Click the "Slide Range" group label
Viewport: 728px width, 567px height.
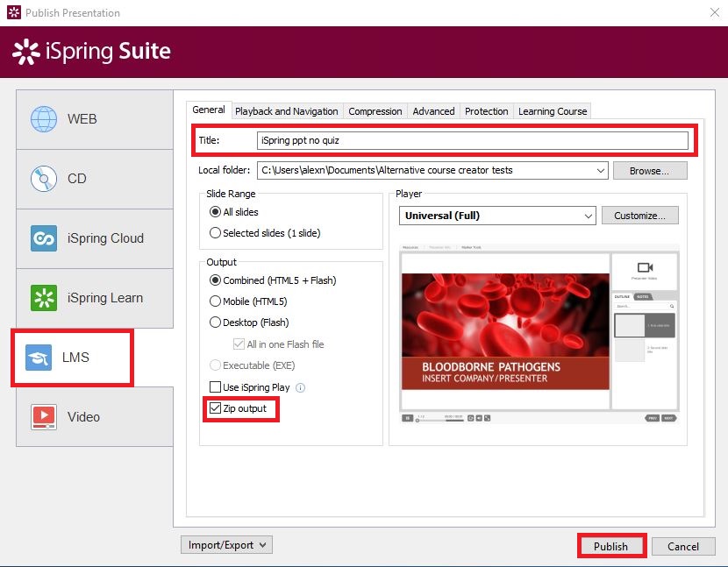click(x=231, y=194)
